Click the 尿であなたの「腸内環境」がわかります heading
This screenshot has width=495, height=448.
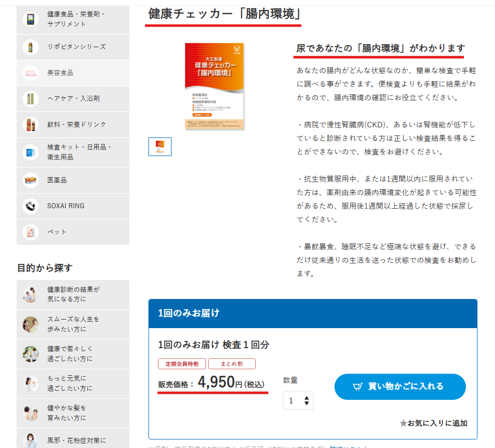tap(381, 48)
